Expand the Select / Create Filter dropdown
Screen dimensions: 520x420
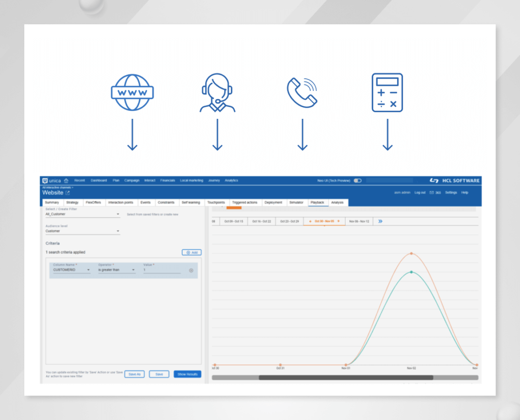(x=118, y=214)
